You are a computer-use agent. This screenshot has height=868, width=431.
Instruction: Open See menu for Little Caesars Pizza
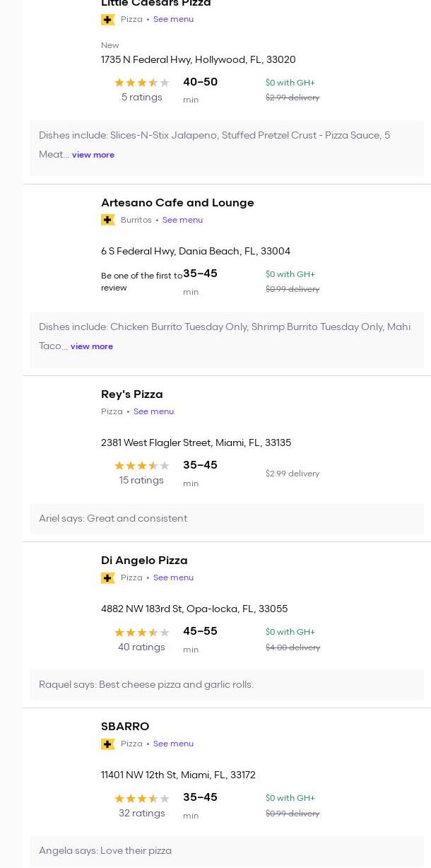(173, 19)
